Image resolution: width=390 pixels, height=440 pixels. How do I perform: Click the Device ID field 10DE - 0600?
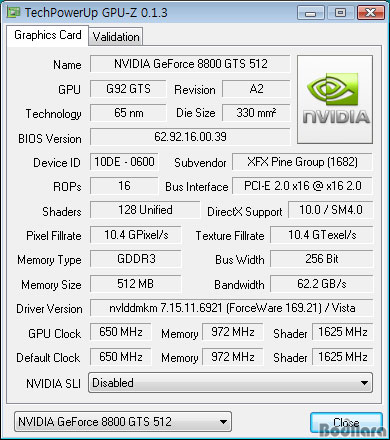(124, 162)
